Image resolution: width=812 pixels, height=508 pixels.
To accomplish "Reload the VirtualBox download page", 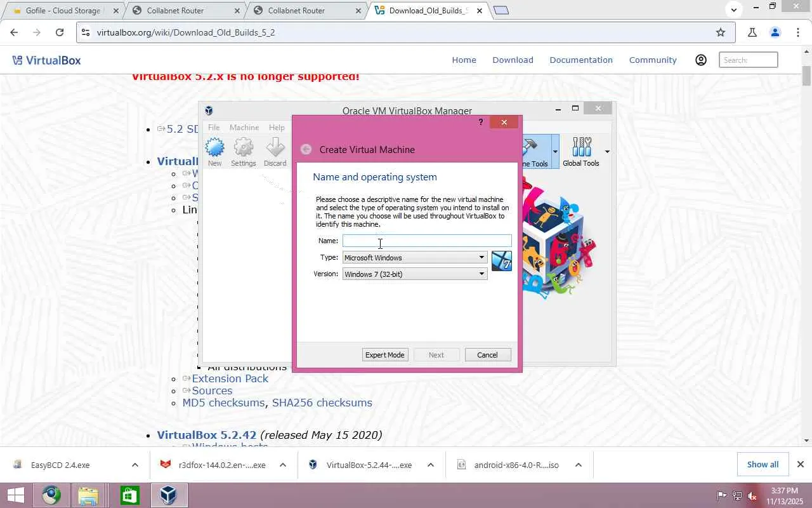I will click(x=60, y=32).
